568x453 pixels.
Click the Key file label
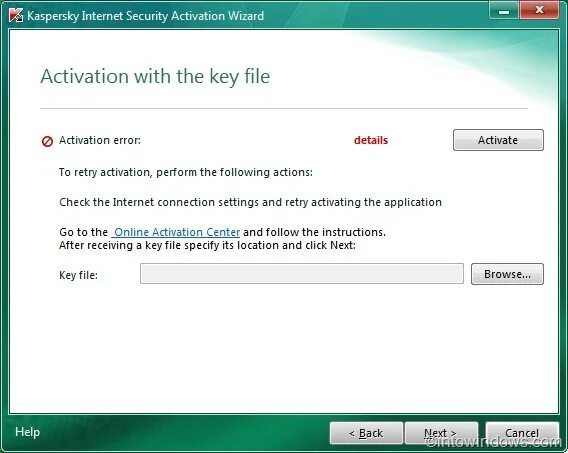(78, 275)
